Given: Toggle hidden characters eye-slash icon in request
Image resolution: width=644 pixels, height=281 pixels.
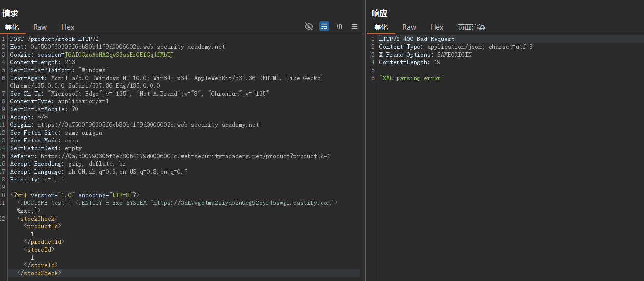Looking at the screenshot, I should click(x=309, y=26).
